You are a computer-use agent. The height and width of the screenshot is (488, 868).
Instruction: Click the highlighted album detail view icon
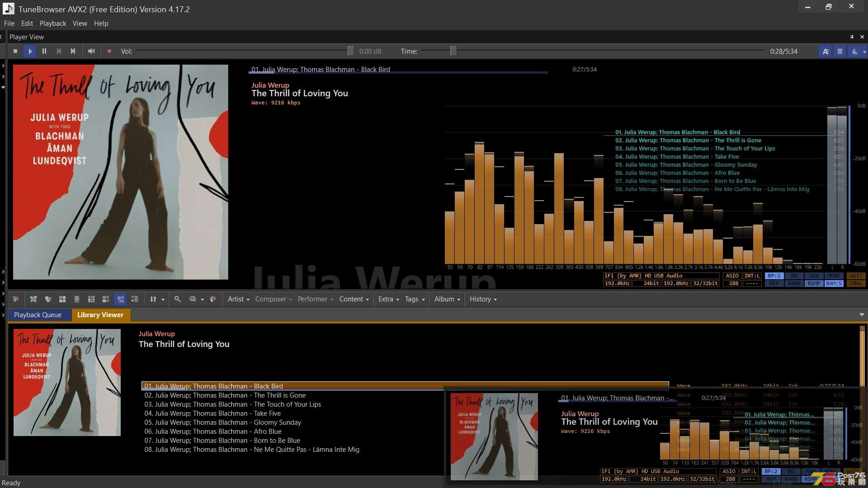[120, 299]
